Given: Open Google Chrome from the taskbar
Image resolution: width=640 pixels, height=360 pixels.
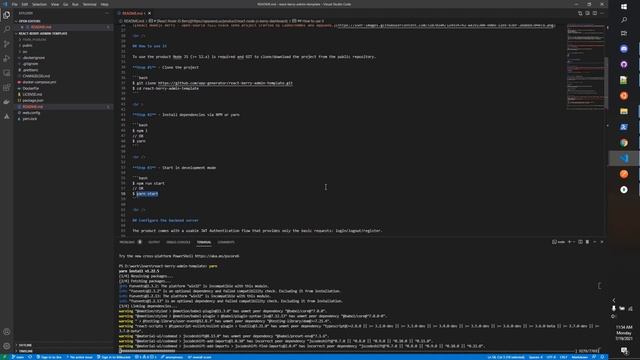Looking at the screenshot, I should 624,143.
